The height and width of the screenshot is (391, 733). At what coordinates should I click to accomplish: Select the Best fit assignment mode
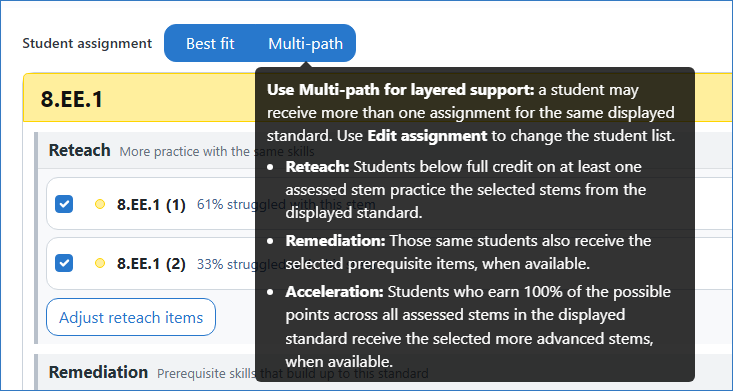[210, 43]
